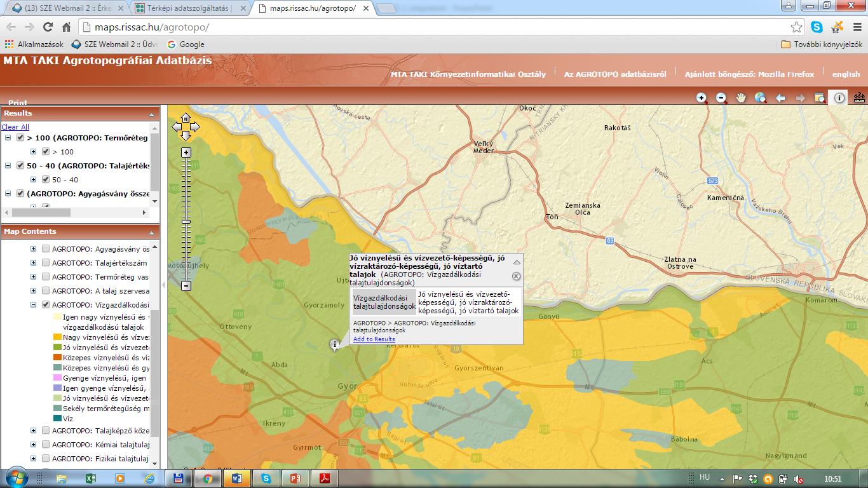Open 'Az AGROTOPO adatbázisról' link

point(615,74)
